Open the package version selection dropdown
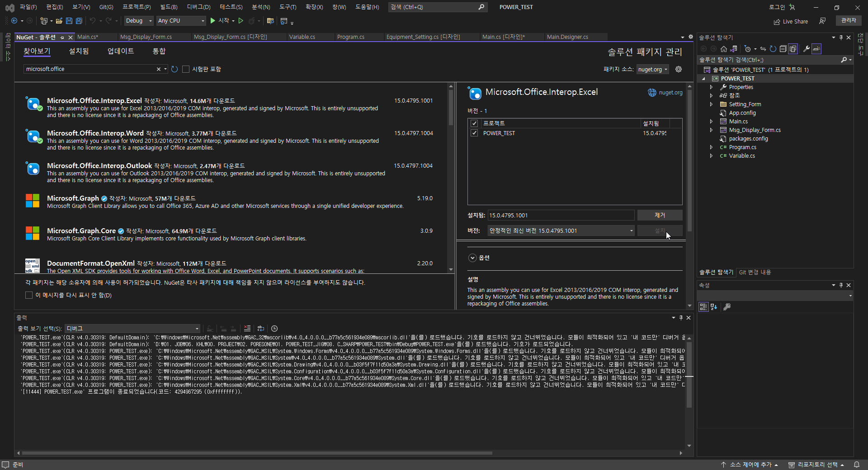This screenshot has width=868, height=470. 561,230
